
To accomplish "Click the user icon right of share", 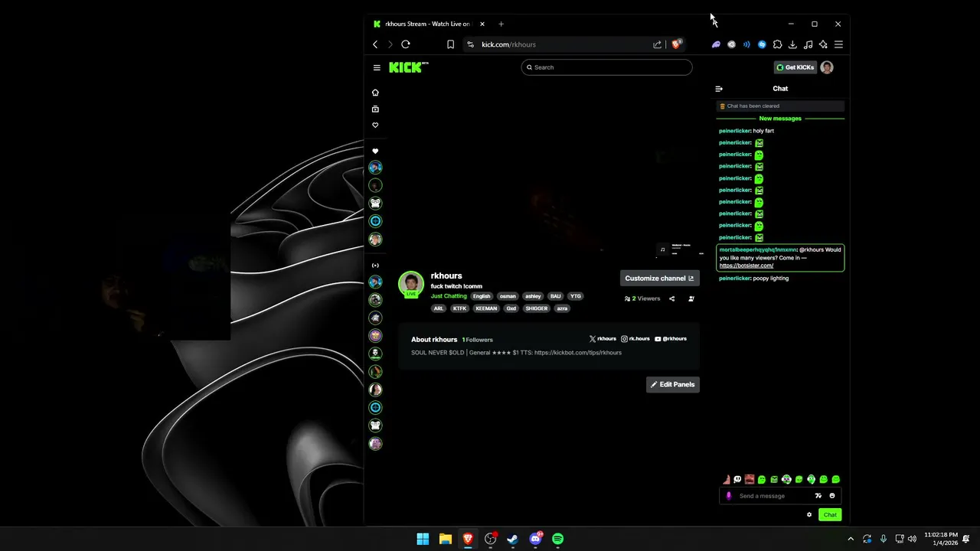I will [x=691, y=298].
